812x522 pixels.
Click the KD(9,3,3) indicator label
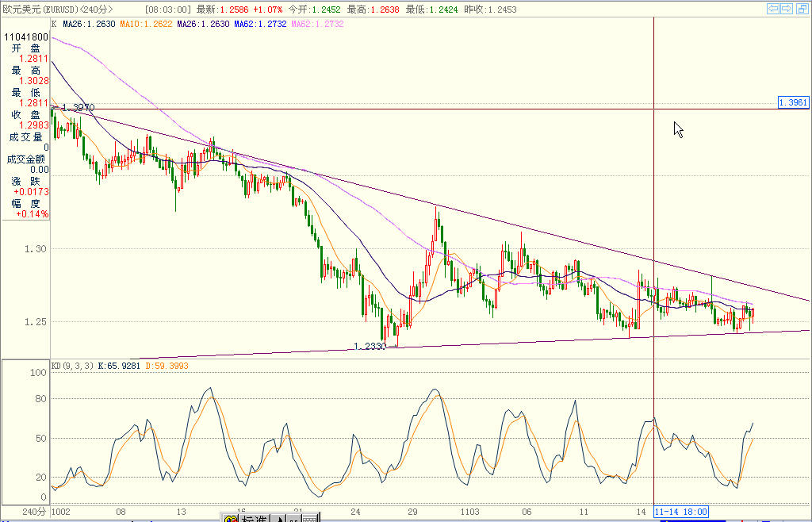point(72,366)
